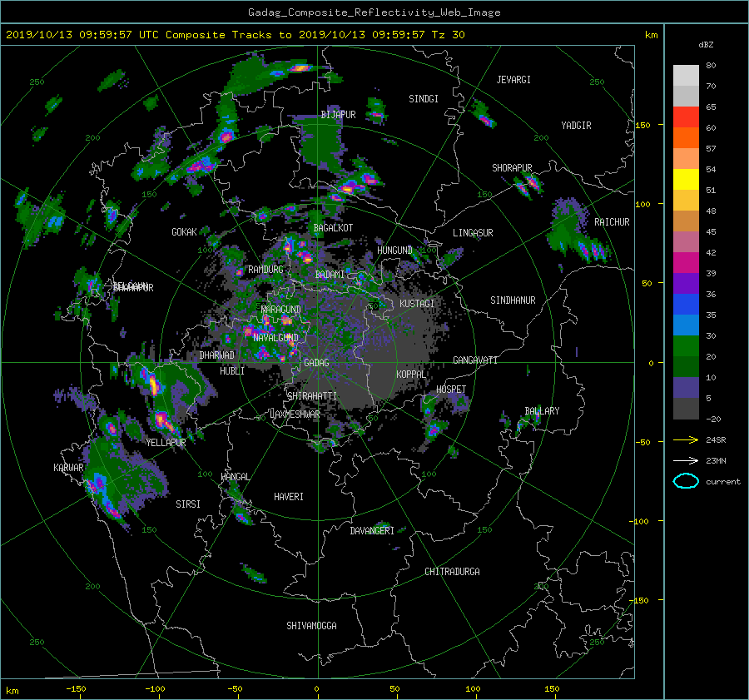Click the DAVANGERI city label
The width and height of the screenshot is (749, 700).
[372, 531]
